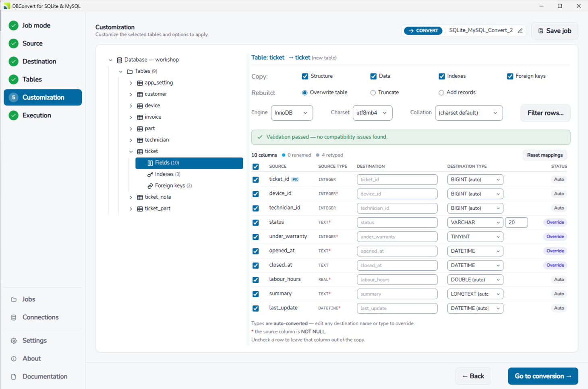Open the Collation dropdown

pos(469,113)
